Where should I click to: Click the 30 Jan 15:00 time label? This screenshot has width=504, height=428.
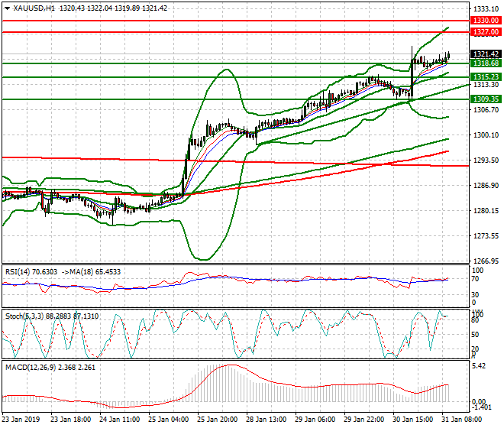coord(412,420)
